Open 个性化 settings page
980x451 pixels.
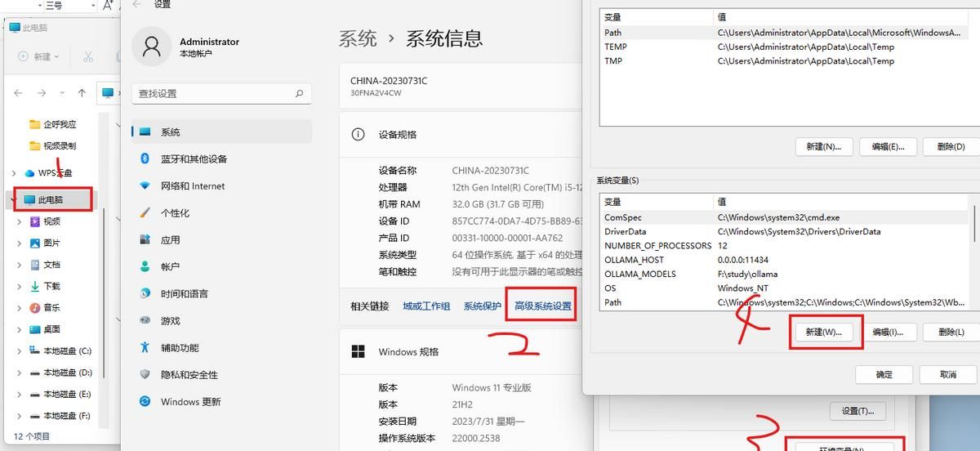175,212
